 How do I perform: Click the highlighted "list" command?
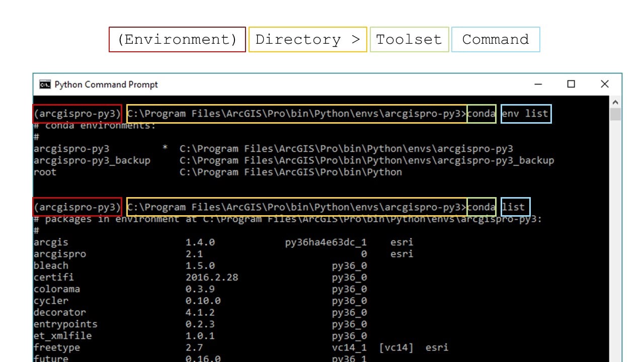pyautogui.click(x=515, y=207)
